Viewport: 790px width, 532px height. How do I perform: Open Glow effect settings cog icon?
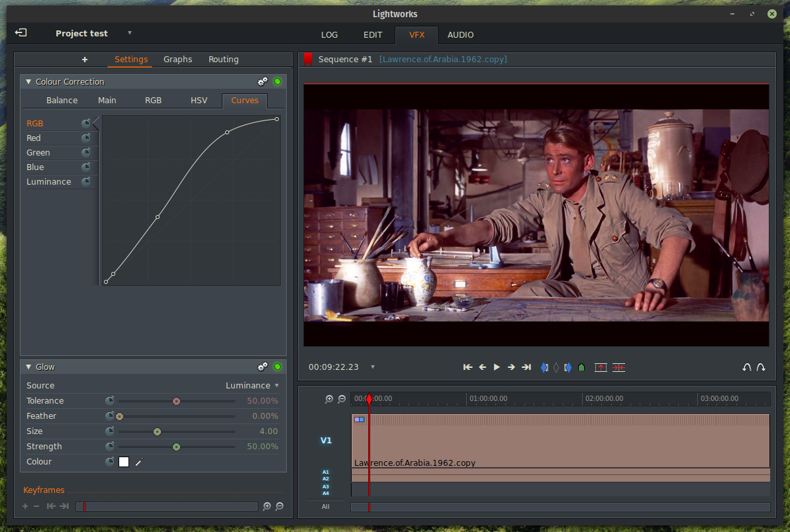262,367
